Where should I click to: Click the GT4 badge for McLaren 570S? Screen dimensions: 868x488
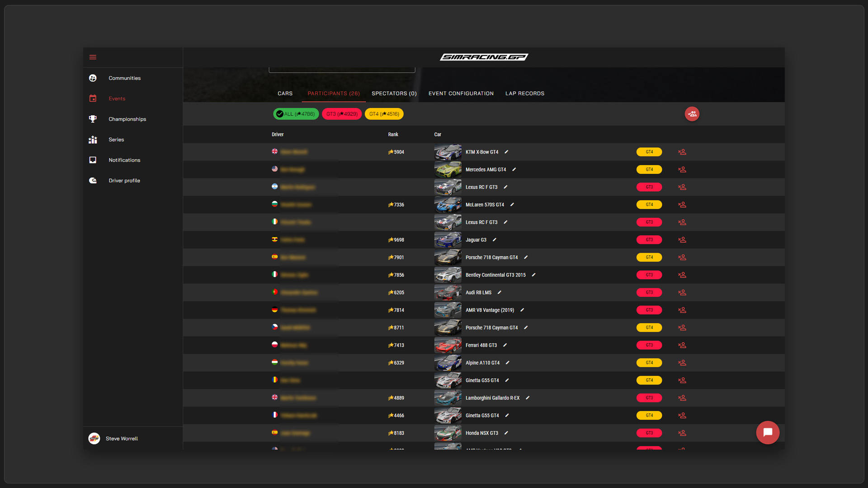pyautogui.click(x=649, y=205)
